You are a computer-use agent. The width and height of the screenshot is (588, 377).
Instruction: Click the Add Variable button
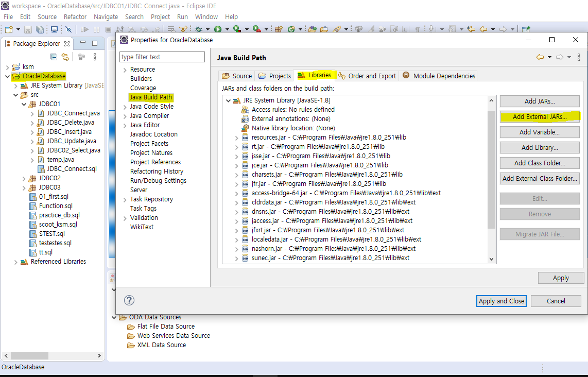pyautogui.click(x=540, y=132)
